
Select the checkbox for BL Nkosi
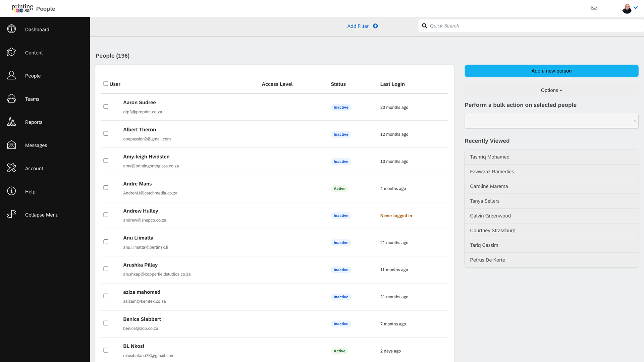tap(106, 350)
